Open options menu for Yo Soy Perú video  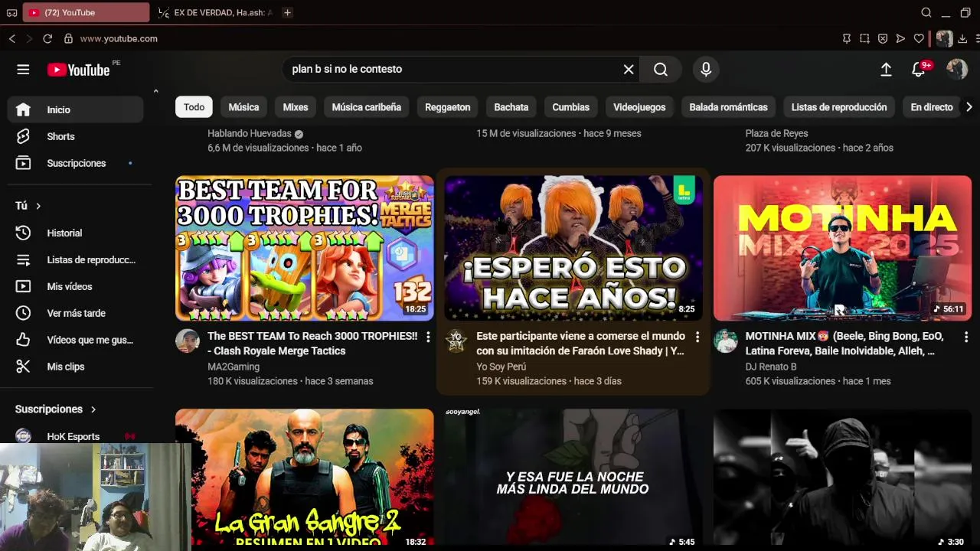point(697,337)
